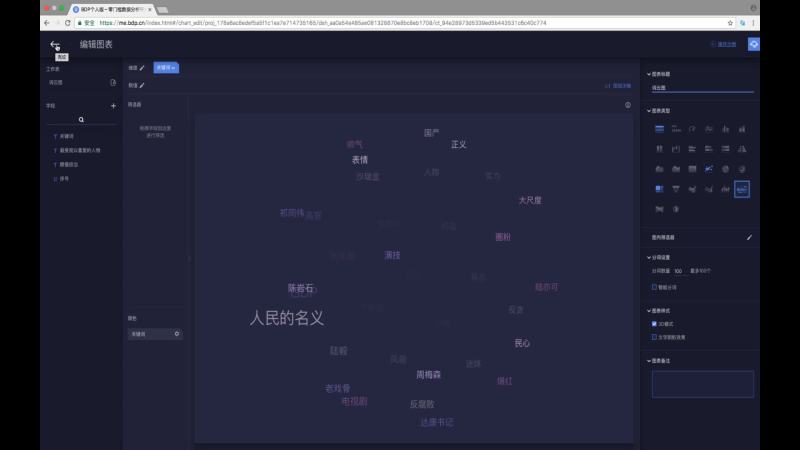Collapse the 图表类型 section
The height and width of the screenshot is (450, 800).
click(649, 111)
